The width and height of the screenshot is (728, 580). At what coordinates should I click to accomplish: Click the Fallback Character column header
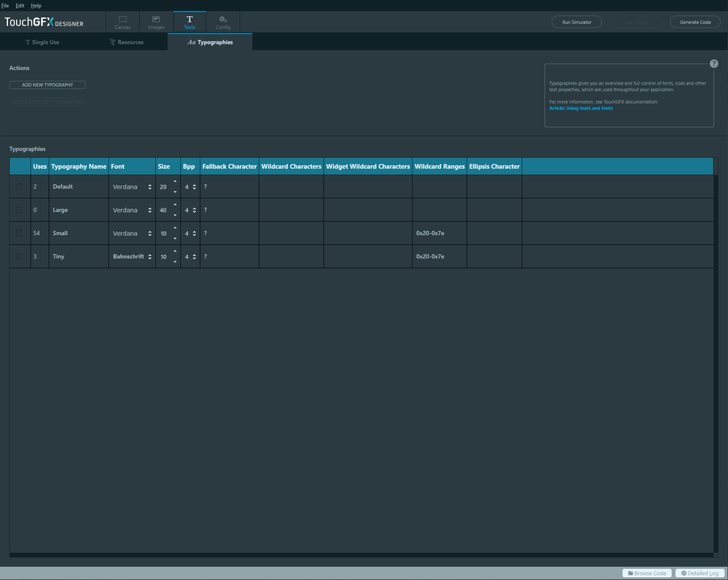[230, 166]
